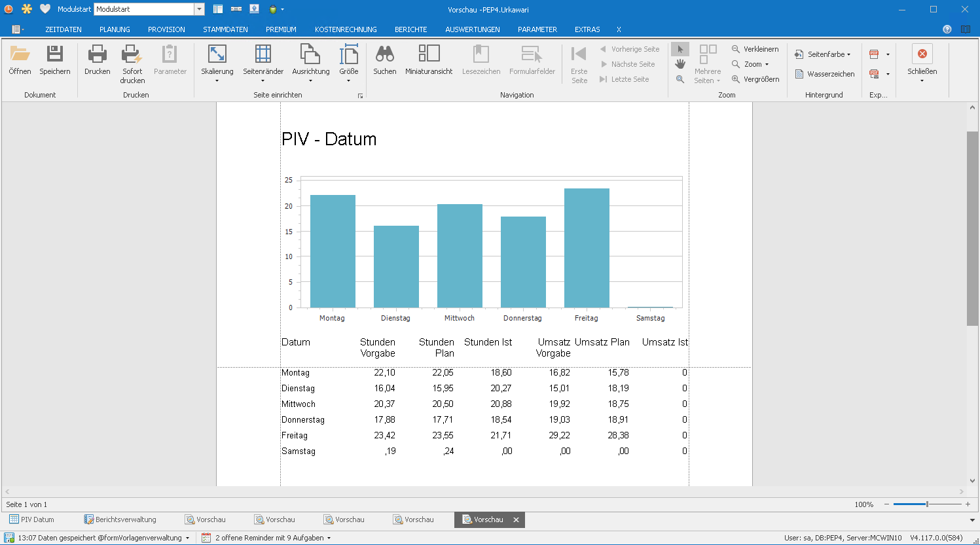This screenshot has width=980, height=545.
Task: Click the zoom slider in status bar
Action: pos(926,504)
